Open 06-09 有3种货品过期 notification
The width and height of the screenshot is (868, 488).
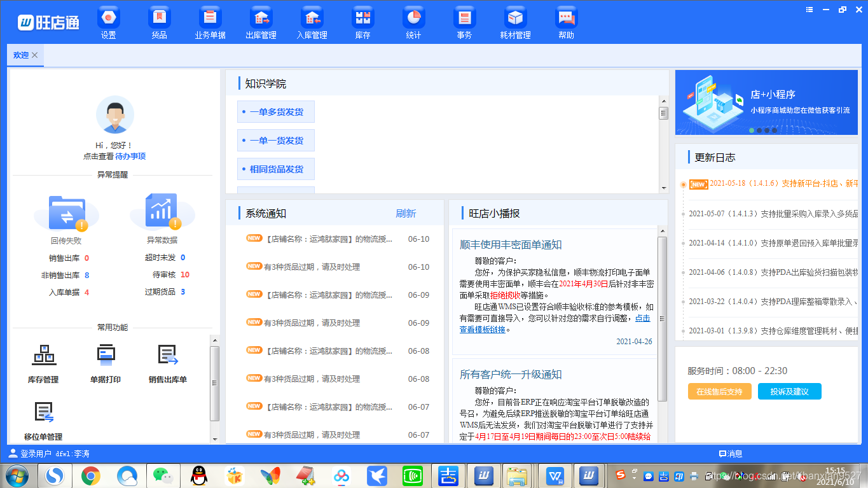click(x=338, y=323)
